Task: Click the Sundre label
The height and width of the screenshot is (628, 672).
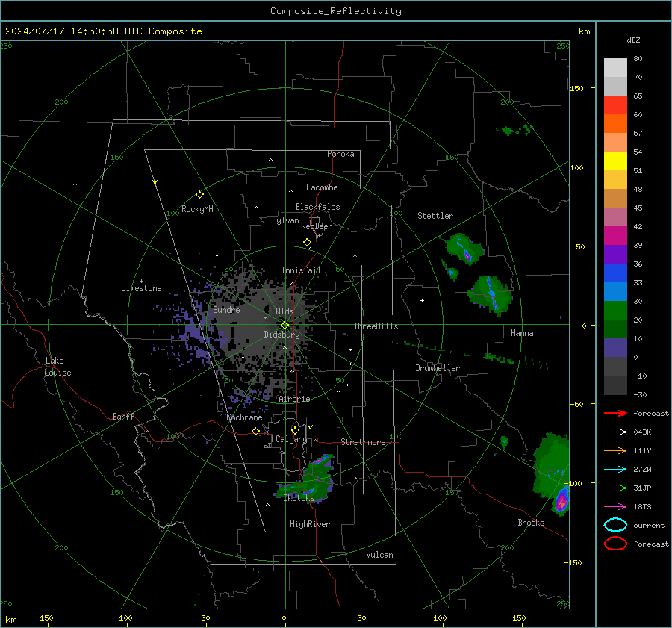Action: pos(226,309)
